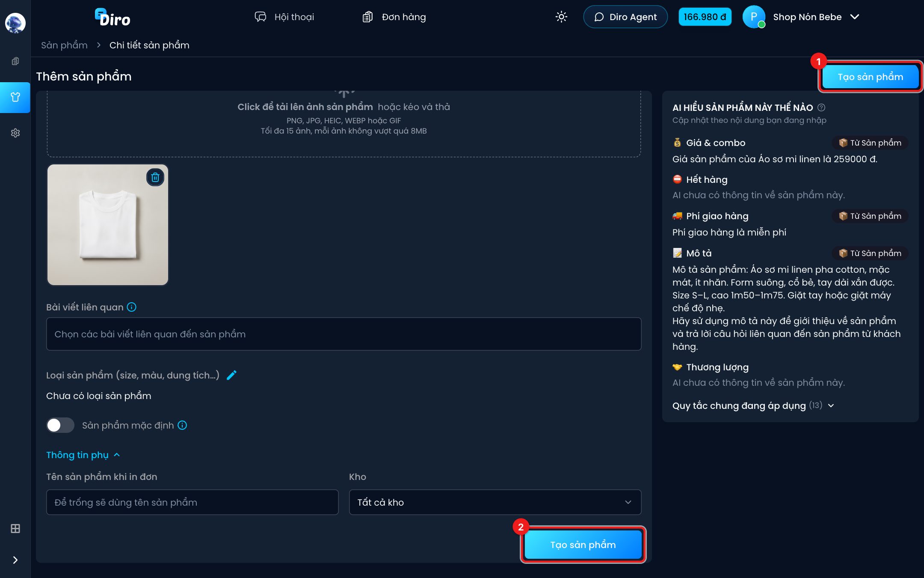Expand Quy tắc chung đang áp dụng
This screenshot has width=924, height=578.
(x=753, y=405)
